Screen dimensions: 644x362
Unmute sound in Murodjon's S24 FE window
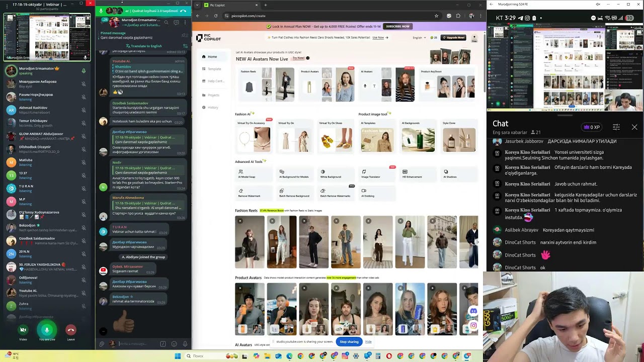[598, 4]
